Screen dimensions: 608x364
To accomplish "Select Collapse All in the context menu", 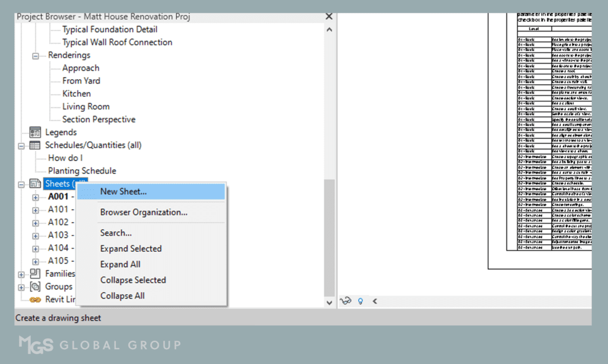I will pos(122,296).
